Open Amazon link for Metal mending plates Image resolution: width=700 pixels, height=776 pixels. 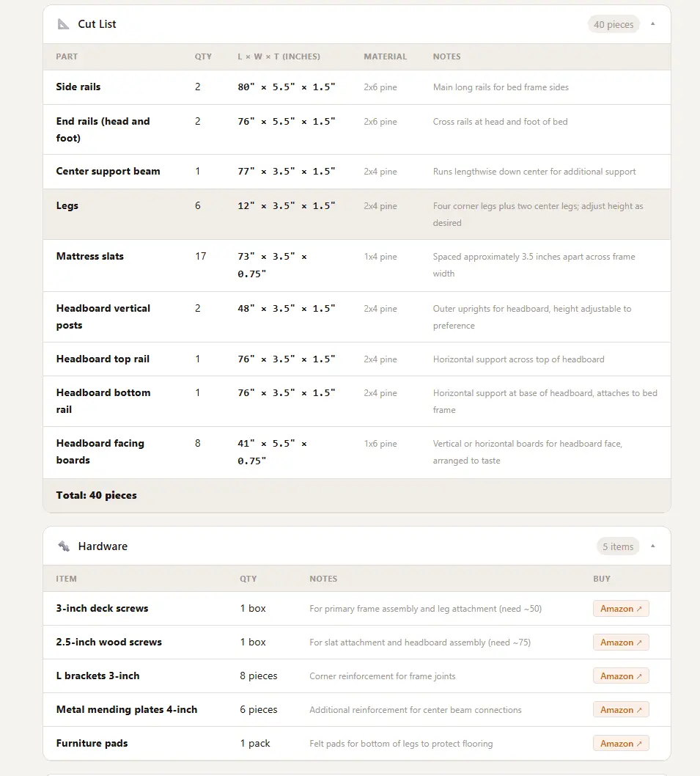pyautogui.click(x=621, y=709)
